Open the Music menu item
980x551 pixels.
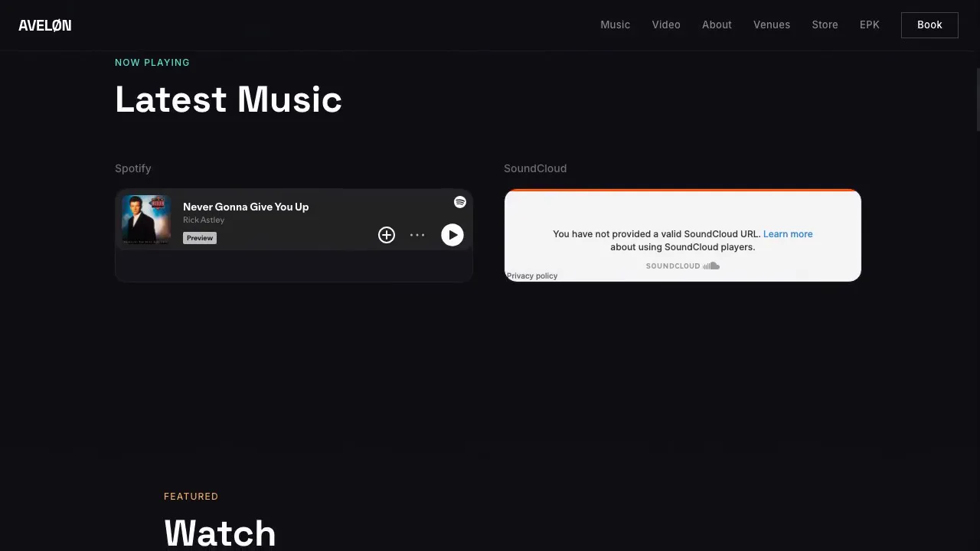coord(615,24)
